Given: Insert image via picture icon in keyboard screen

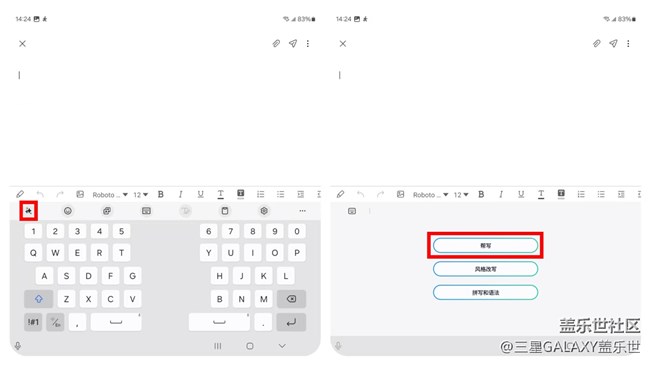Looking at the screenshot, I should (80, 194).
